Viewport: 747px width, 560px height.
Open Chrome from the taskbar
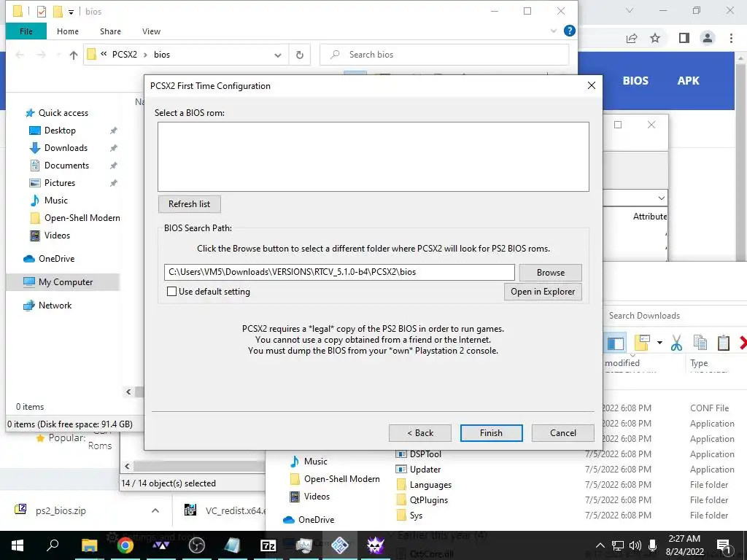125,545
